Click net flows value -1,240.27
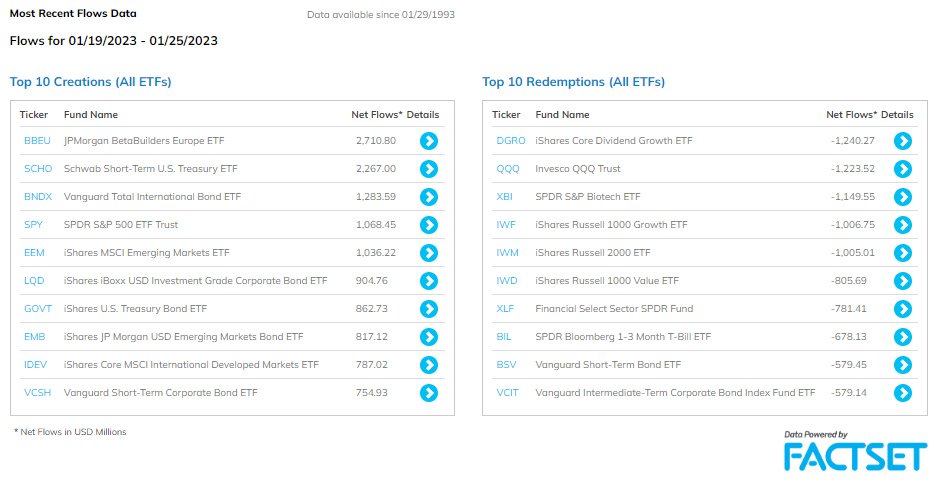 (852, 141)
